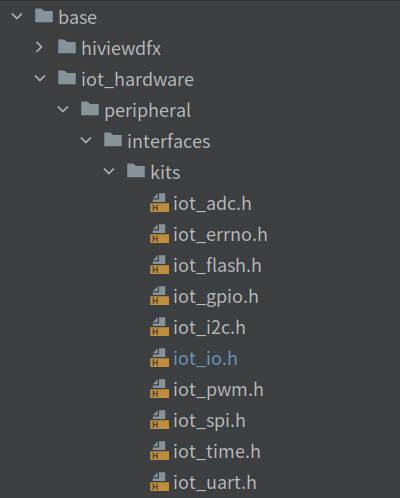Collapse the interfaces folder chevron

pyautogui.click(x=86, y=140)
